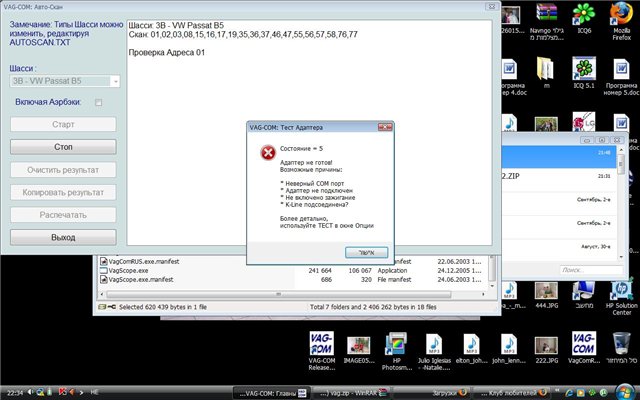Open the HP Solution Center shortcut
640x400 pixels.
pos(622,298)
